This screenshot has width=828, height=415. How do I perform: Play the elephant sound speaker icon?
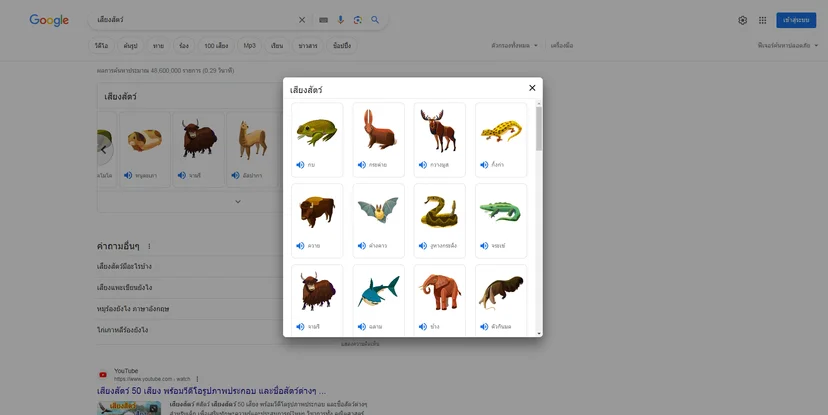(x=423, y=326)
